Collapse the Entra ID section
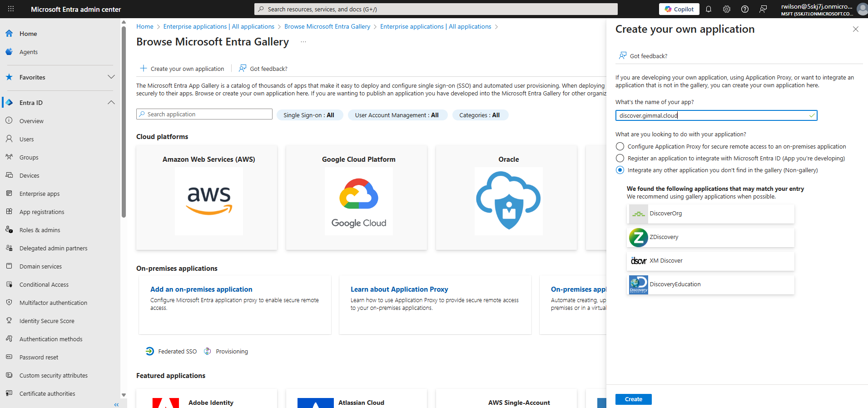The width and height of the screenshot is (868, 408). 111,103
